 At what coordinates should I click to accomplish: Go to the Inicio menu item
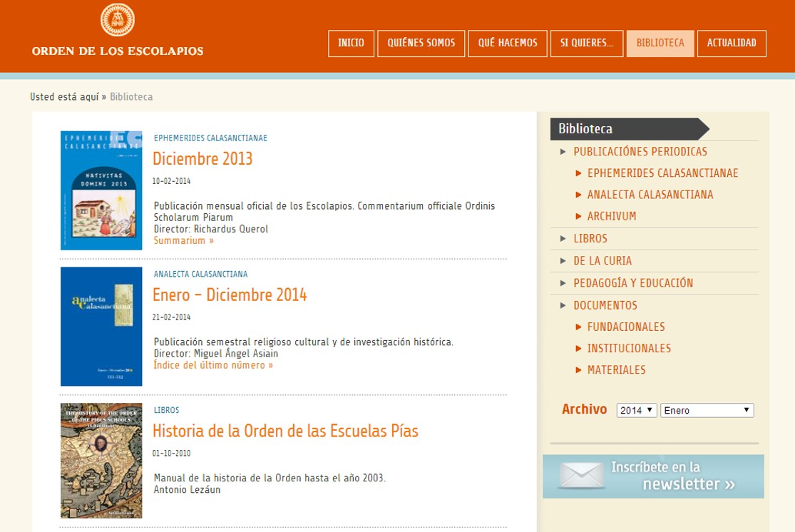(351, 44)
